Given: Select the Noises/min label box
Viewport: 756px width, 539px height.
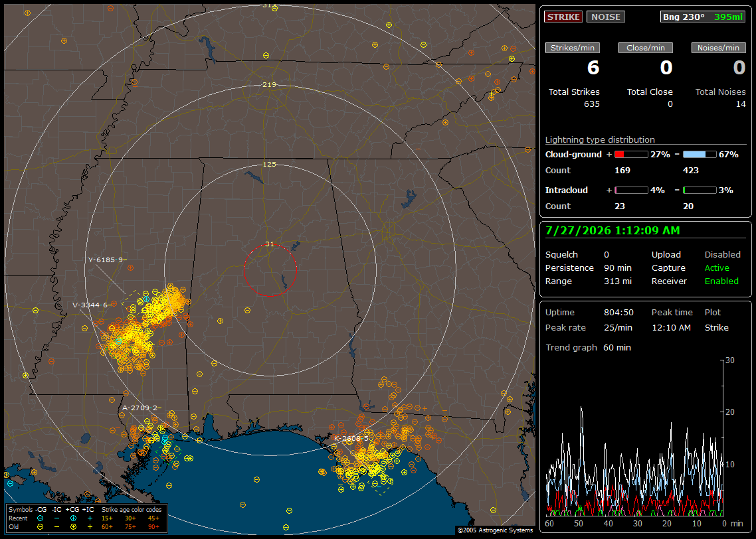Looking at the screenshot, I should (718, 48).
